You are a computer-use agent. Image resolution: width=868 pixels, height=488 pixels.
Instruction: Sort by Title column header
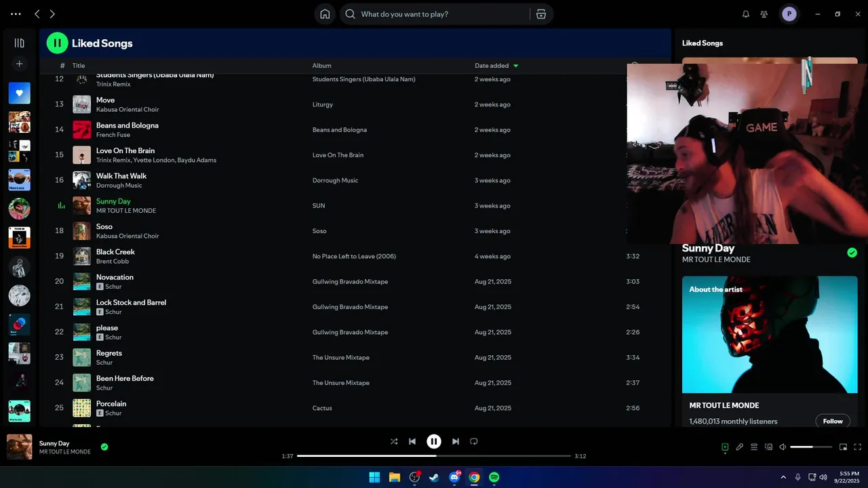(79, 66)
